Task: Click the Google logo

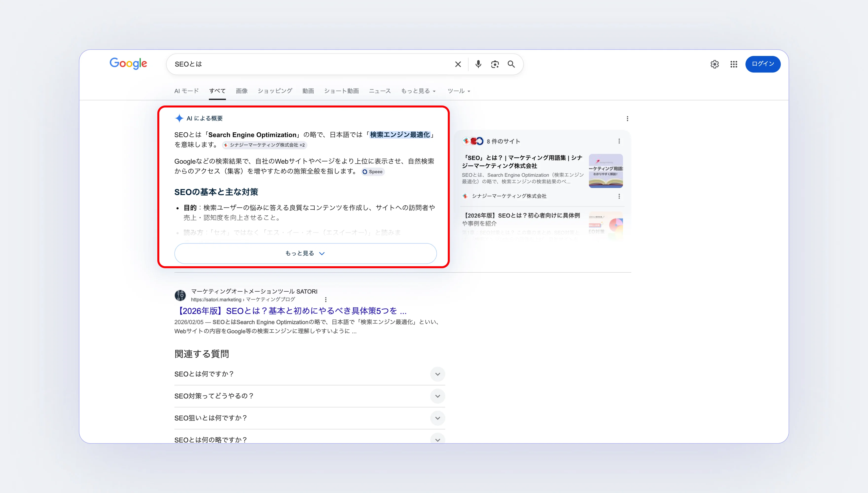Action: click(128, 64)
